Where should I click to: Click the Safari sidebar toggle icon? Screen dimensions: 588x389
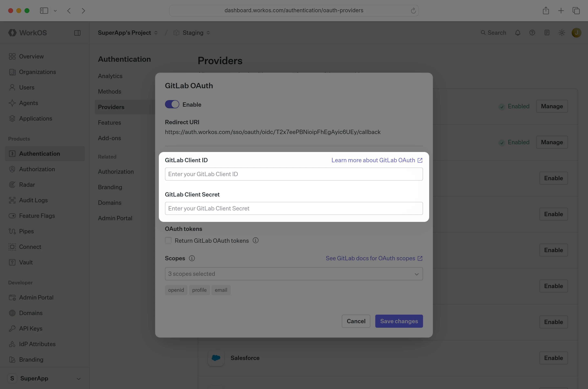pyautogui.click(x=44, y=11)
